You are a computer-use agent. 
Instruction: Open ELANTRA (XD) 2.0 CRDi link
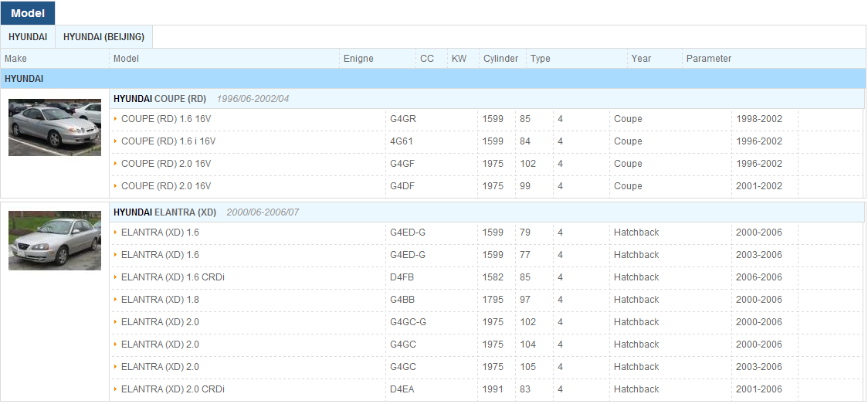point(173,389)
